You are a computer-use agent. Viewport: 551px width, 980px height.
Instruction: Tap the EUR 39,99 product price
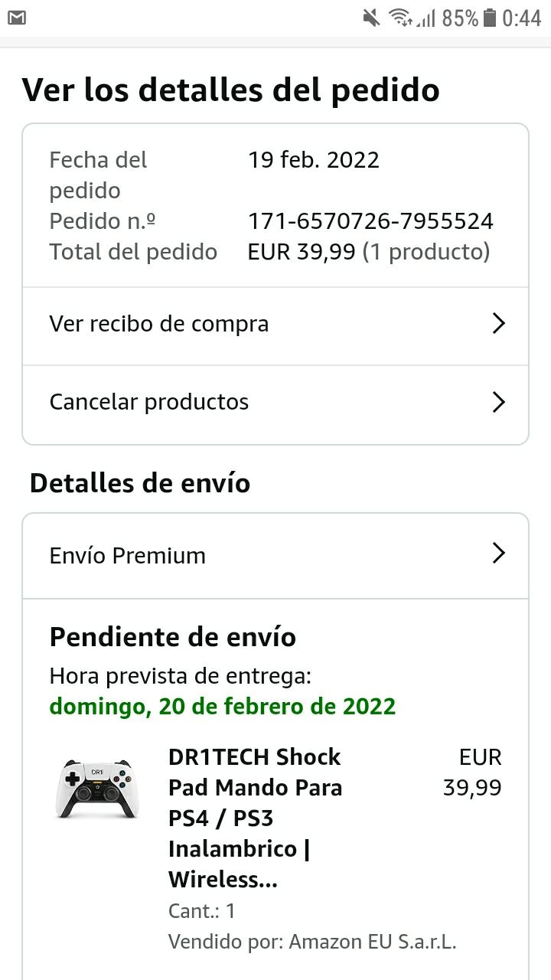pyautogui.click(x=473, y=773)
